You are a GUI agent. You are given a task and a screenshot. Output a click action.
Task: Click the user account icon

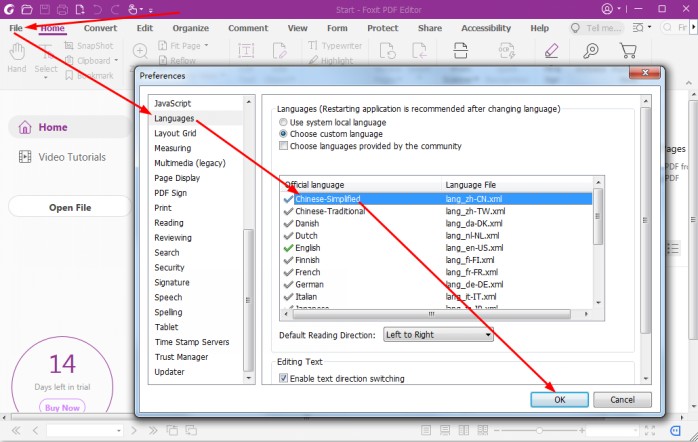607,9
